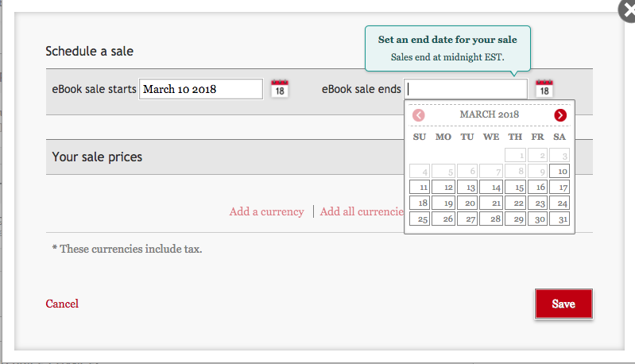Open calendar icon beside sale end date
This screenshot has width=635, height=364.
pos(544,88)
